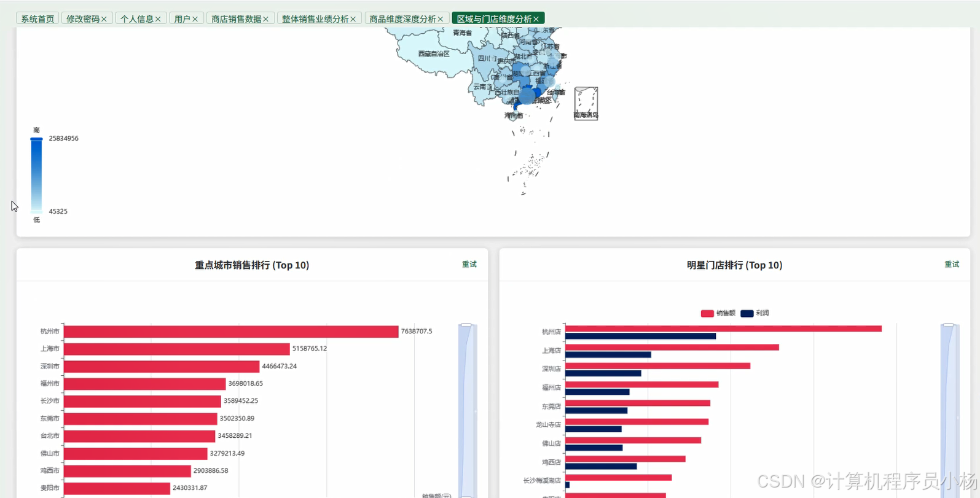
Task: Click the 深圳市 sales bar
Action: click(x=162, y=367)
